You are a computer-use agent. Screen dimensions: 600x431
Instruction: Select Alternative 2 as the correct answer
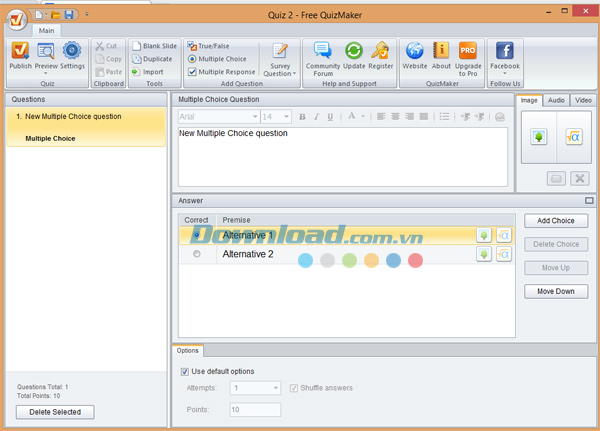tap(196, 255)
